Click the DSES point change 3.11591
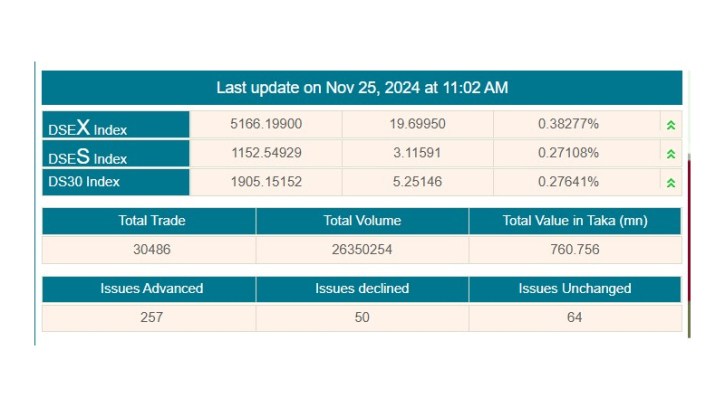The width and height of the screenshot is (725, 407). point(417,153)
